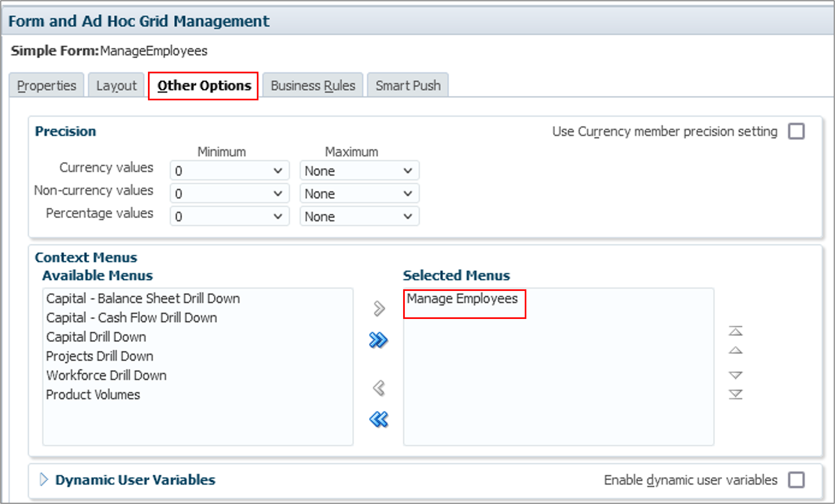Open Non-currency values maximum dropdown
This screenshot has height=504, width=835.
point(359,194)
